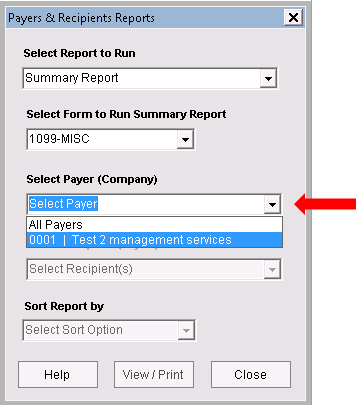Click the 'Select Report to Run' label

79,53
